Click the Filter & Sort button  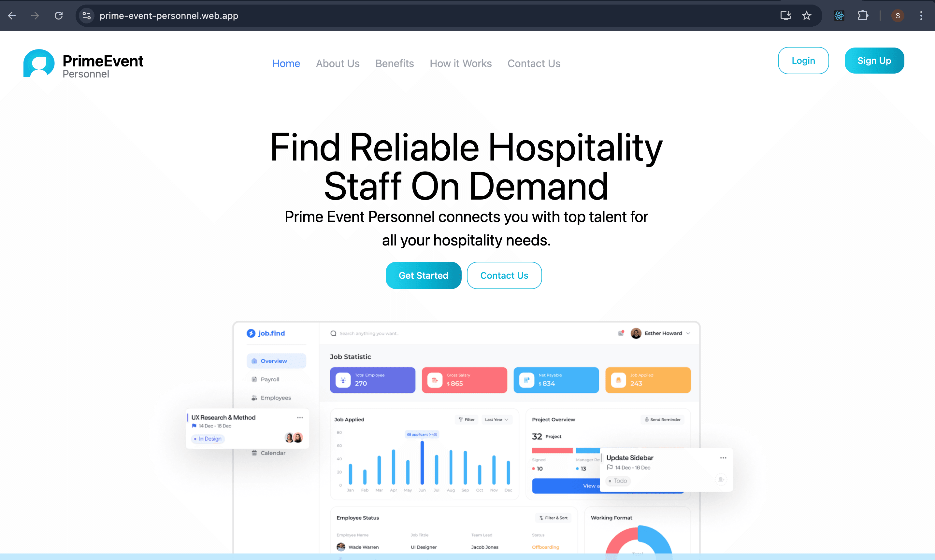pyautogui.click(x=554, y=518)
